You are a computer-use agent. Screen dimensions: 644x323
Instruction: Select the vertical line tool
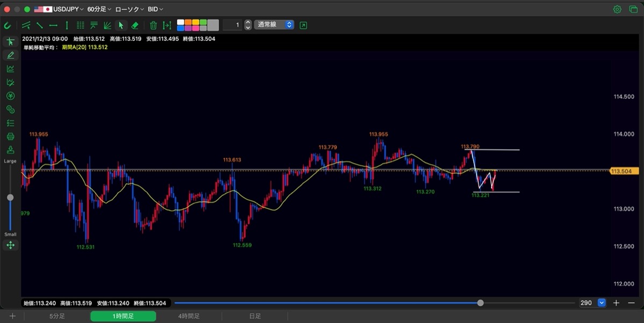click(67, 25)
